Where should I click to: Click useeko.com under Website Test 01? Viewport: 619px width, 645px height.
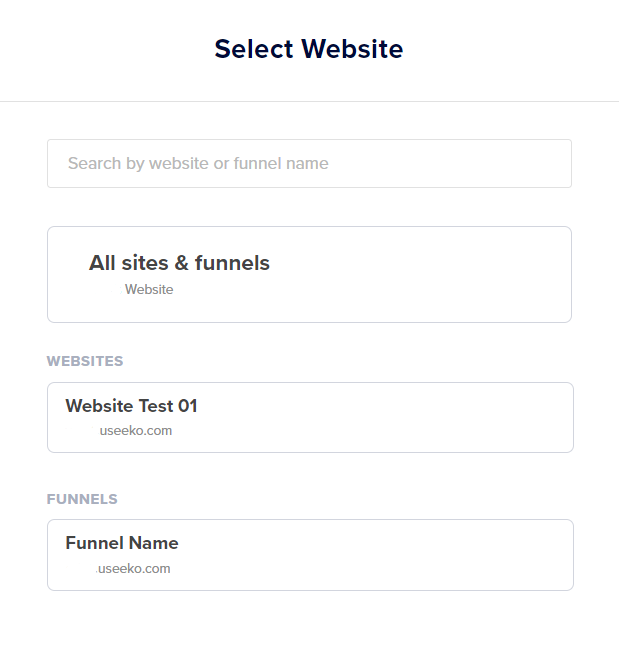136,431
